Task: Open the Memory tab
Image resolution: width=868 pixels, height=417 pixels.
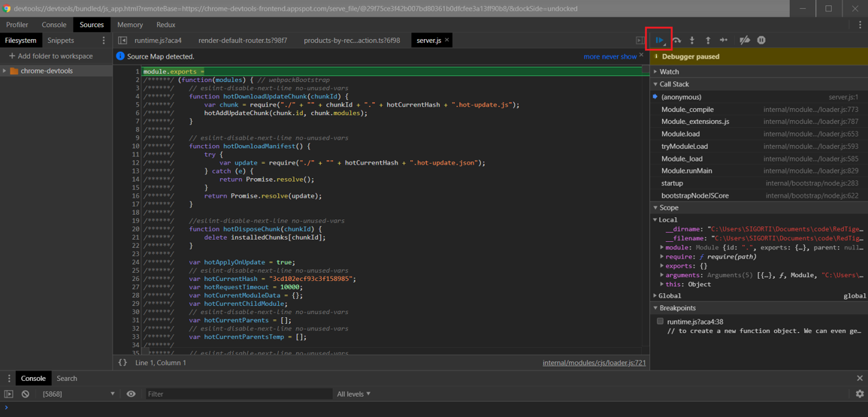Action: coord(130,24)
